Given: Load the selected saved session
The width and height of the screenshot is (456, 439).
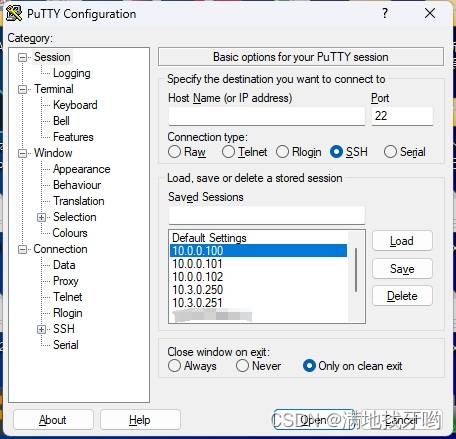Looking at the screenshot, I should [402, 241].
